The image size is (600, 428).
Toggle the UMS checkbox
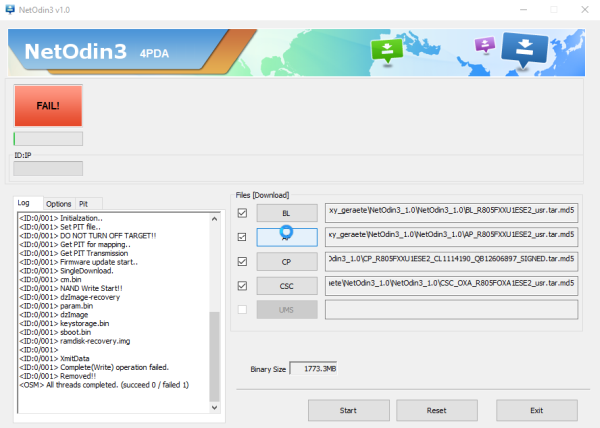coord(242,309)
